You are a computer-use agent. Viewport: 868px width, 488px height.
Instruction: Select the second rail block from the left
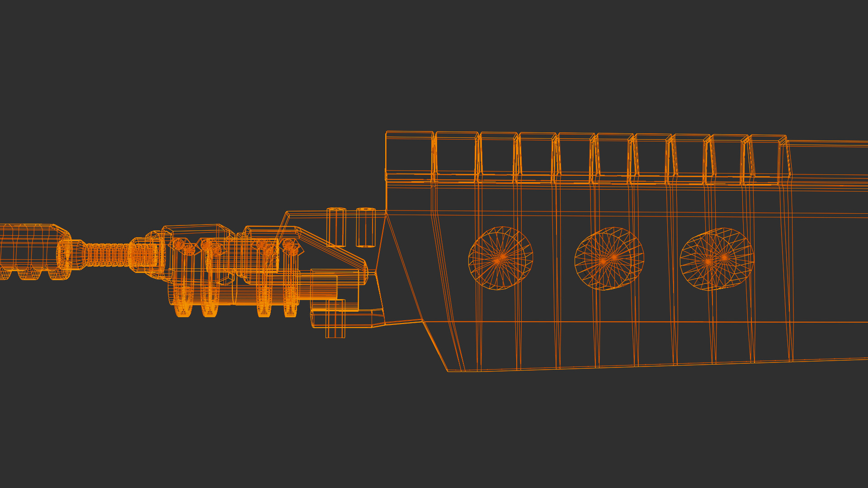[x=456, y=154]
